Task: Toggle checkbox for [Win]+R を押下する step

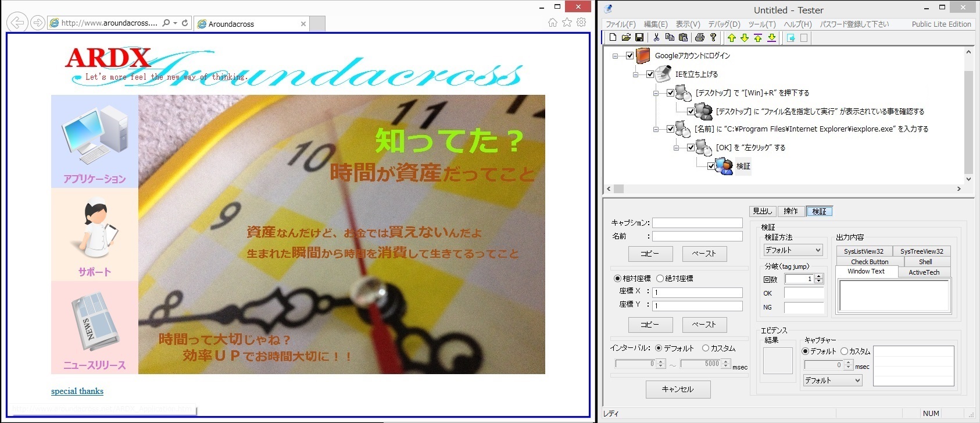Action: pyautogui.click(x=670, y=93)
